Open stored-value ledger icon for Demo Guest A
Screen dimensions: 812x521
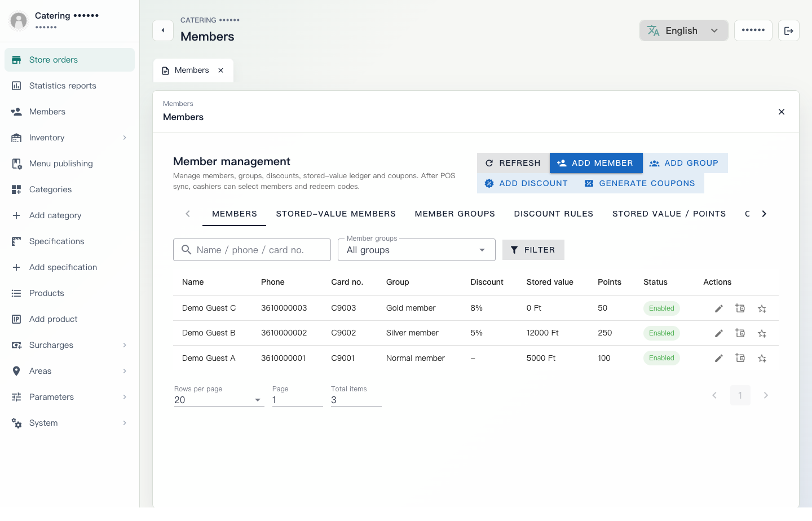740,358
